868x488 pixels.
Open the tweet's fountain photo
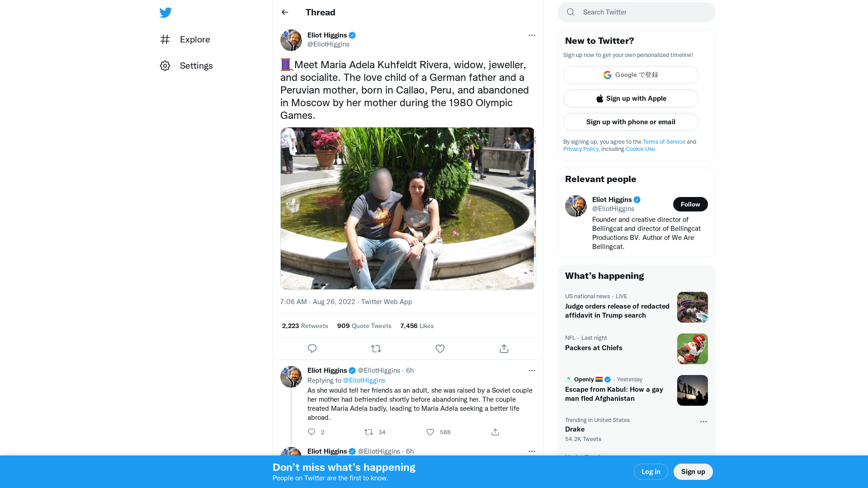[x=407, y=208]
